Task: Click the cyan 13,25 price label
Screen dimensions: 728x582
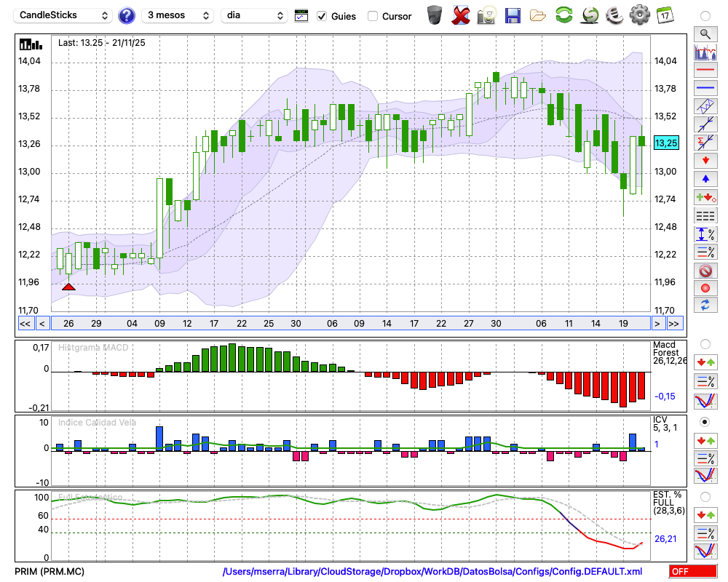Action: tap(666, 143)
